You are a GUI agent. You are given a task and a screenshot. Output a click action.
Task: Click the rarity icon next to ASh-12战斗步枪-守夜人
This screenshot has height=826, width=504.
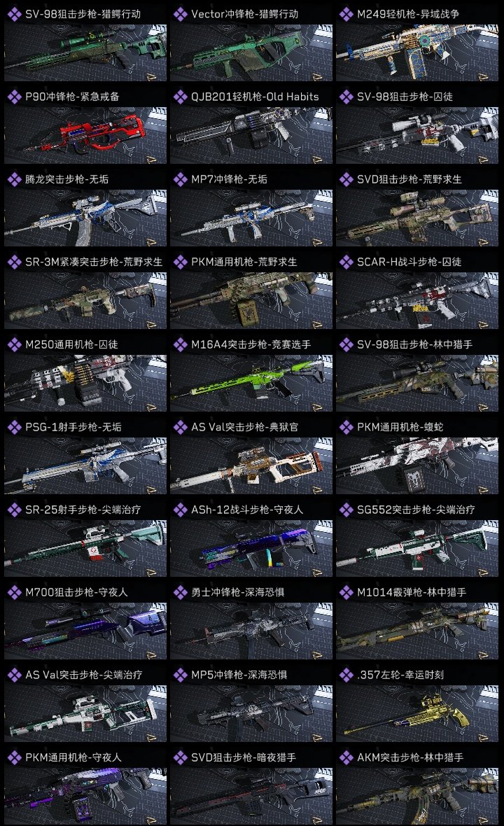[180, 510]
